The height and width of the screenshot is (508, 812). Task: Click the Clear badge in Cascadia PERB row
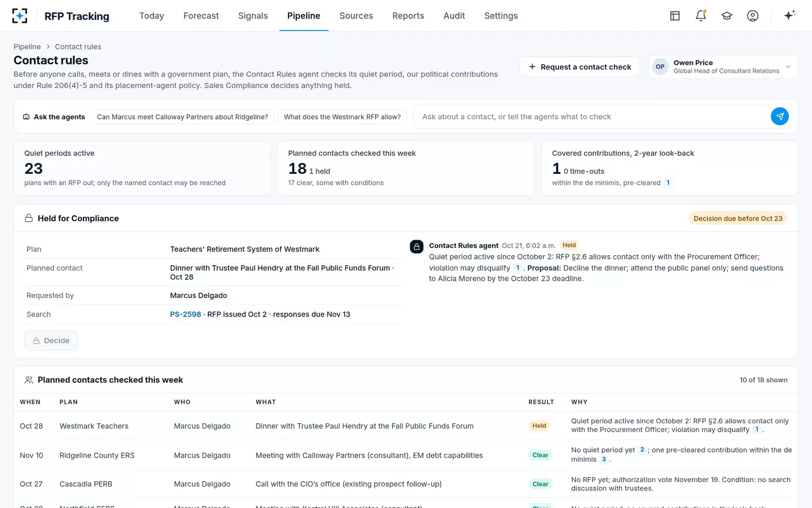(540, 484)
